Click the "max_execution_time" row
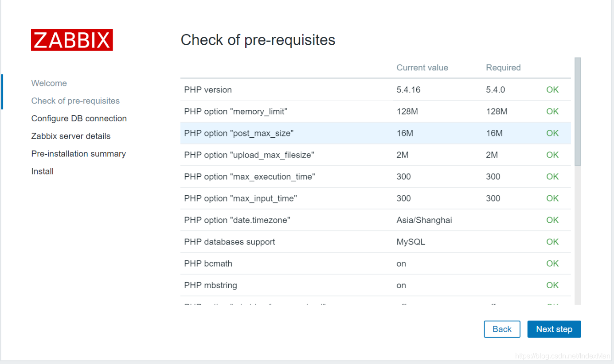The height and width of the screenshot is (364, 614). coord(375,177)
